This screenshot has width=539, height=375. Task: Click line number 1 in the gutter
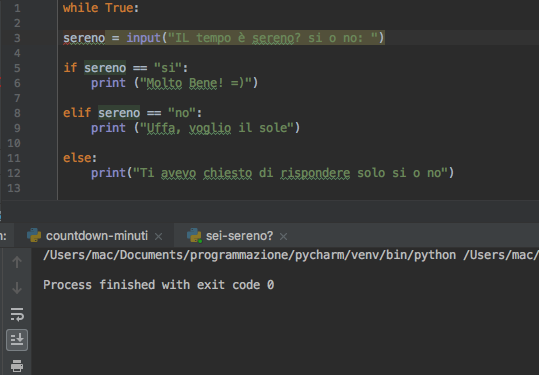click(x=17, y=8)
